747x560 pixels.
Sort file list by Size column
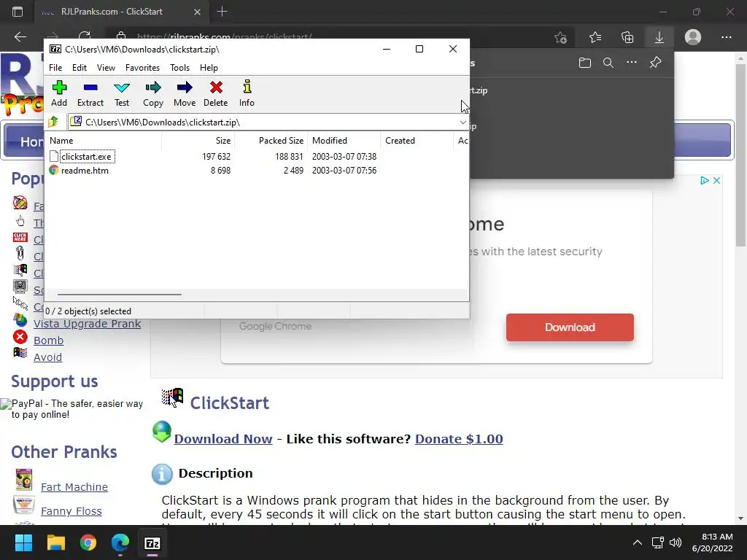click(x=198, y=141)
